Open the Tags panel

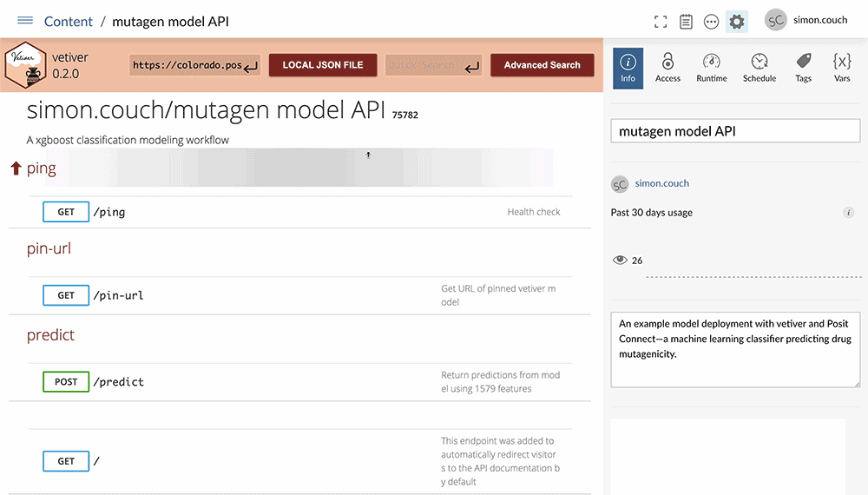coord(804,67)
